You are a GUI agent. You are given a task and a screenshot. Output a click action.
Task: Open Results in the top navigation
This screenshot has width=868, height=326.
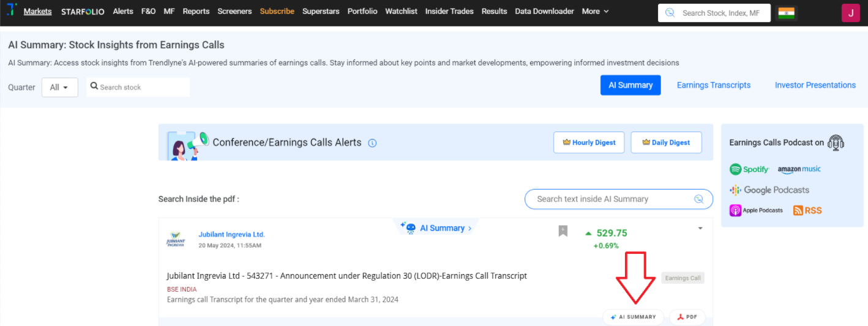(494, 11)
